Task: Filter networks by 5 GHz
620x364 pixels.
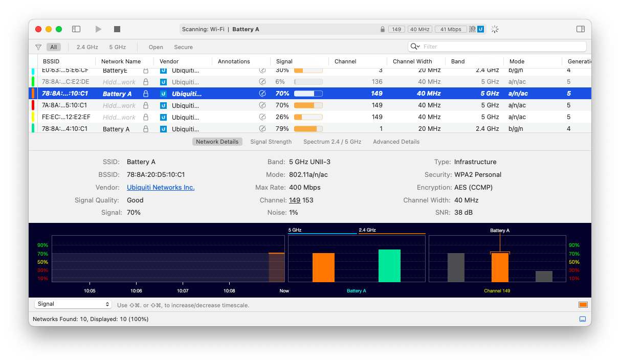Action: (117, 47)
